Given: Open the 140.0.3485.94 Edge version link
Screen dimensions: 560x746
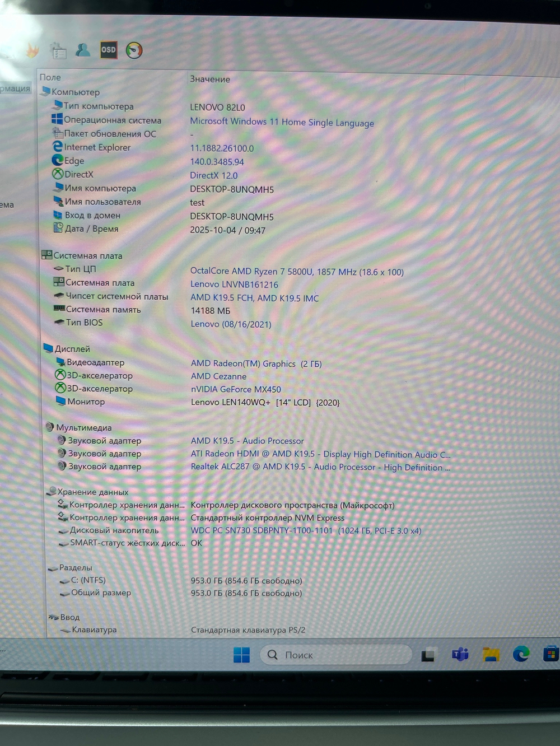Looking at the screenshot, I should (217, 162).
